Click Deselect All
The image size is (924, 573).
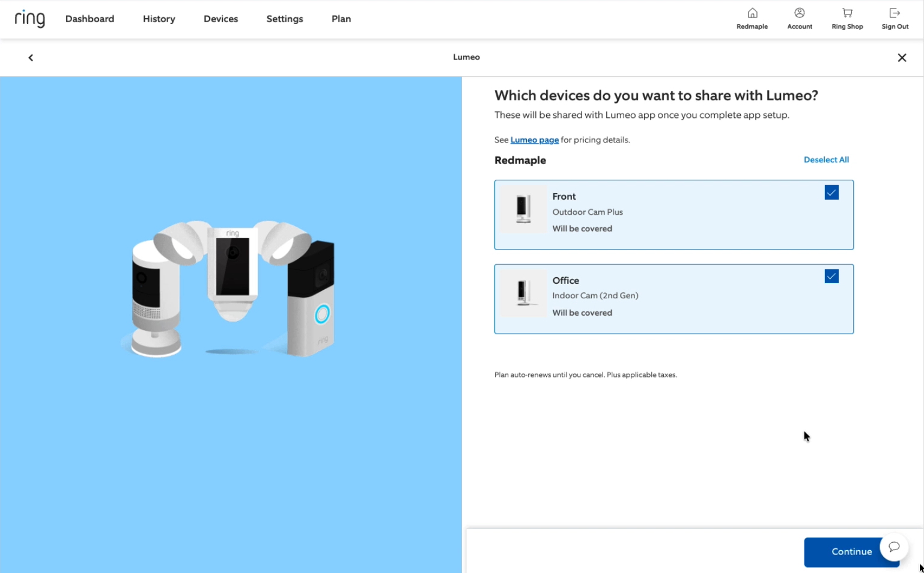tap(826, 160)
